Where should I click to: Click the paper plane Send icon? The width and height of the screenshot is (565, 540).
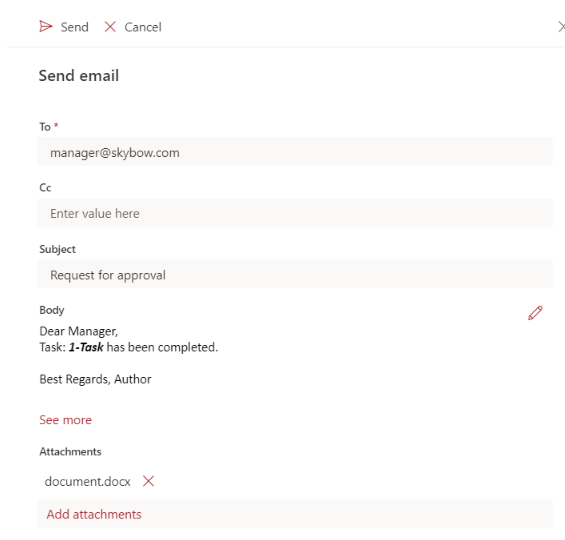coord(46,27)
